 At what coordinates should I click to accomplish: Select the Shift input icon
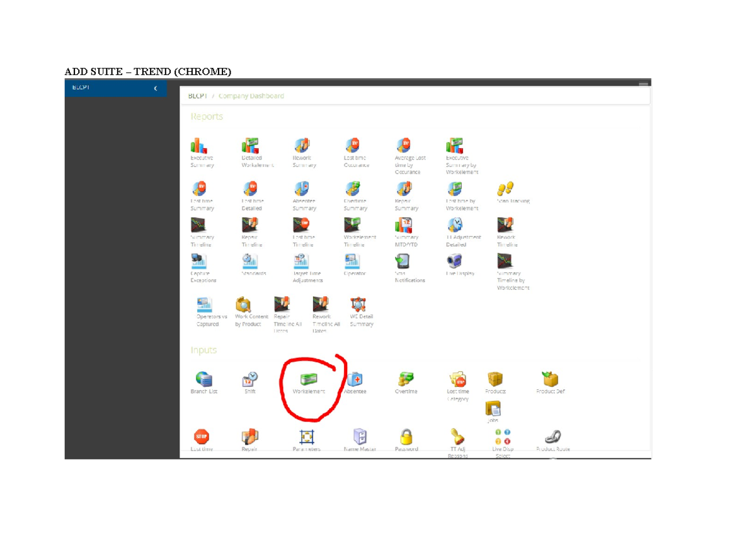pyautogui.click(x=250, y=380)
